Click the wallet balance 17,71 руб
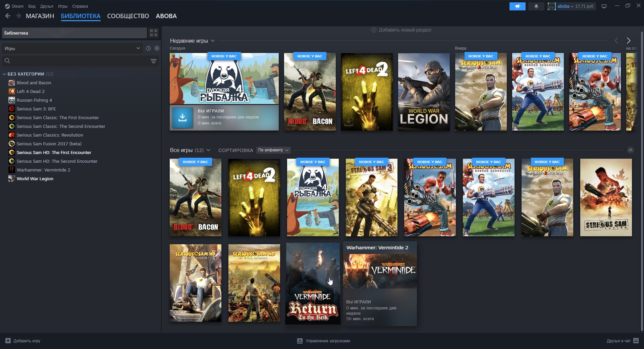This screenshot has width=644, height=349. [584, 6]
